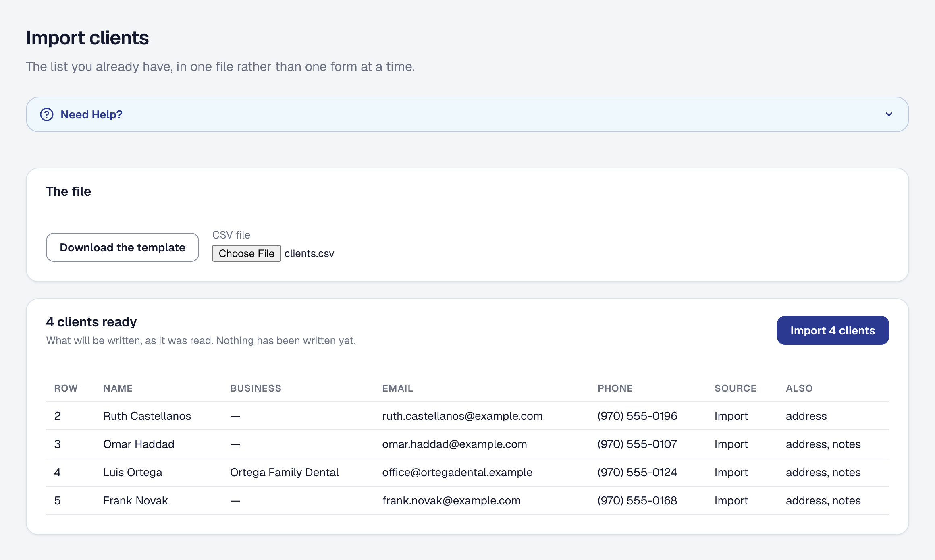Click the Name column header
Viewport: 935px width, 560px height.
pyautogui.click(x=118, y=388)
